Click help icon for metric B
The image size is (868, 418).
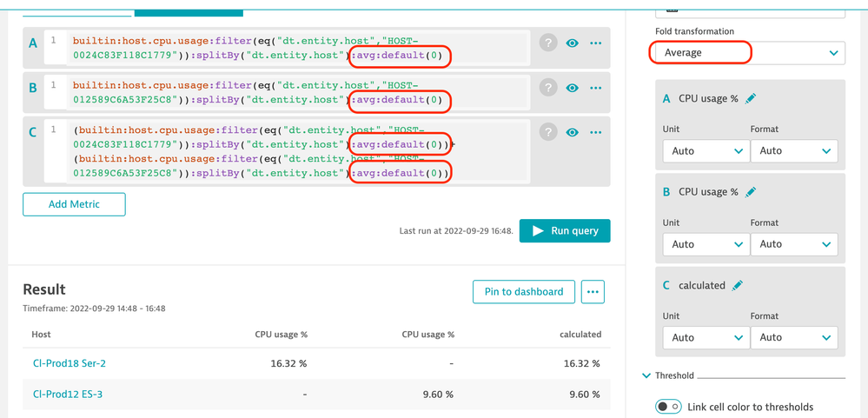547,88
